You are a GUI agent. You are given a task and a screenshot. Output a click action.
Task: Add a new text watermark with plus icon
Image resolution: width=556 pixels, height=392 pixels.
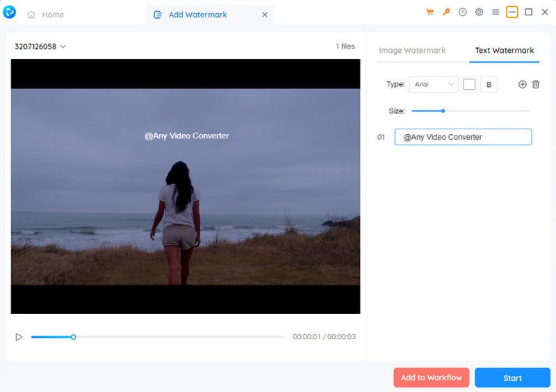pyautogui.click(x=523, y=84)
